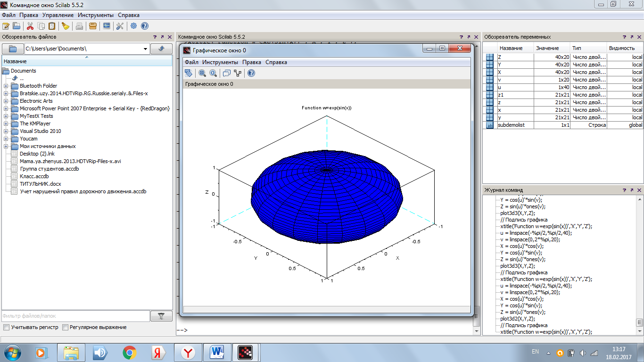This screenshot has width=644, height=362.
Task: Click the Значение column header
Action: pos(552,48)
